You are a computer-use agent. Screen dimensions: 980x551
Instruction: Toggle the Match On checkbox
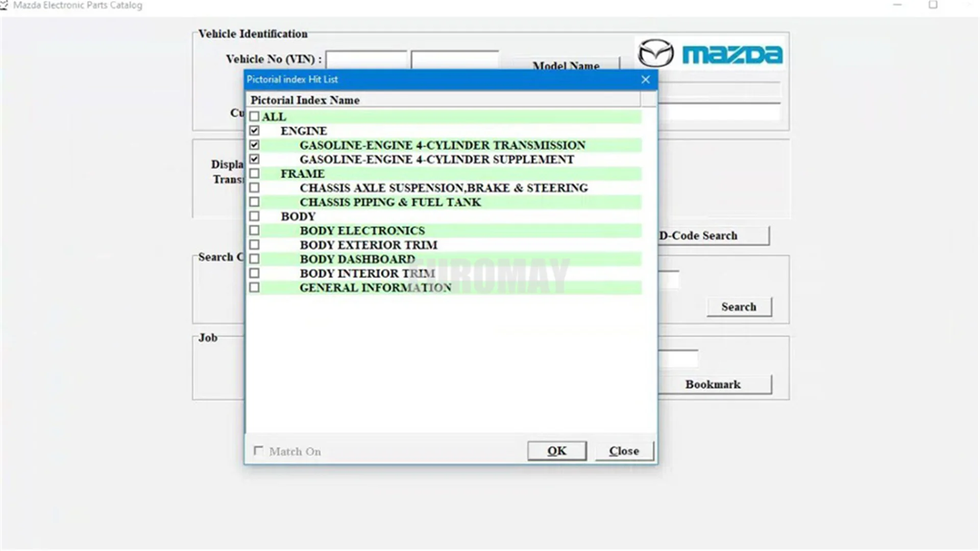click(259, 451)
